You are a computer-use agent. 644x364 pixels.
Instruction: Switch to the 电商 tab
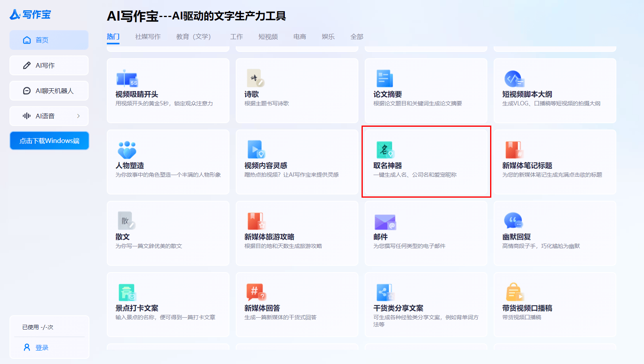pyautogui.click(x=299, y=36)
